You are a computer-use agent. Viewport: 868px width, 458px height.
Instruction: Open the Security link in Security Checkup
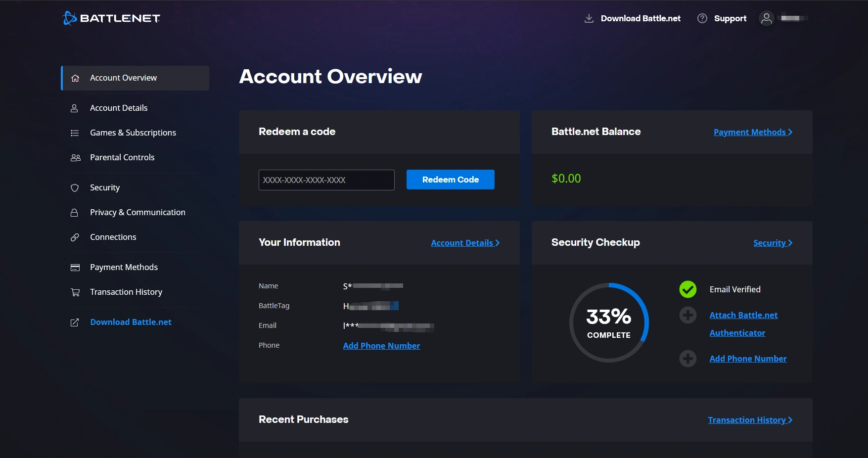point(773,243)
